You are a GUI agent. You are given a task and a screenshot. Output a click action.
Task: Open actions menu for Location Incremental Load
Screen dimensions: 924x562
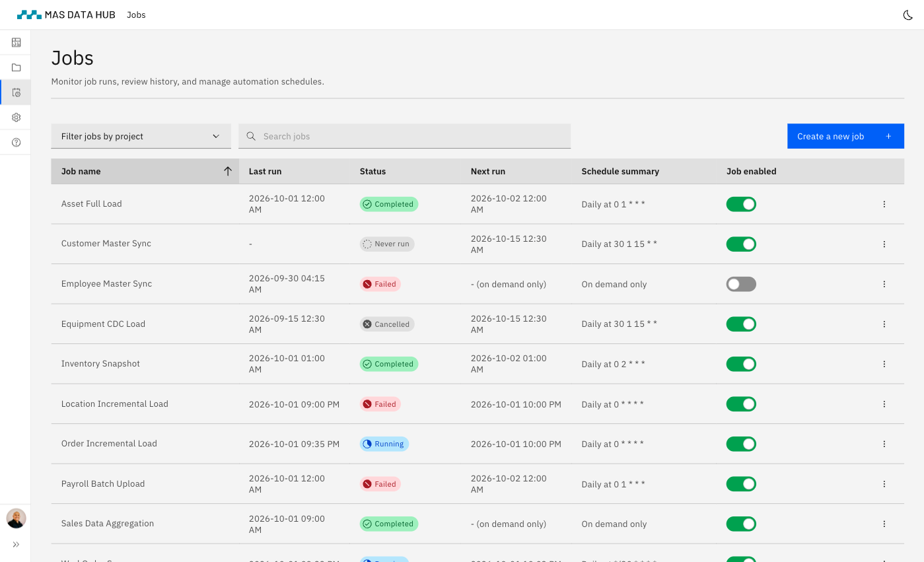point(884,404)
